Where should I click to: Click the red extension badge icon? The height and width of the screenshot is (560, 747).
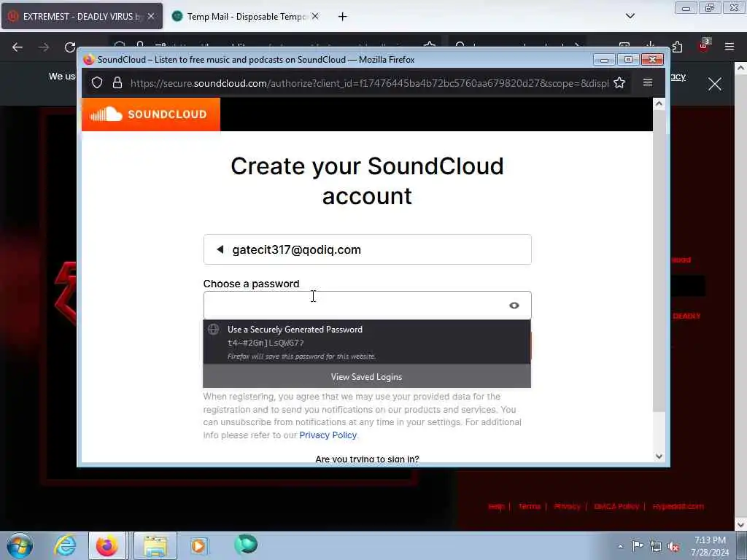click(x=703, y=46)
